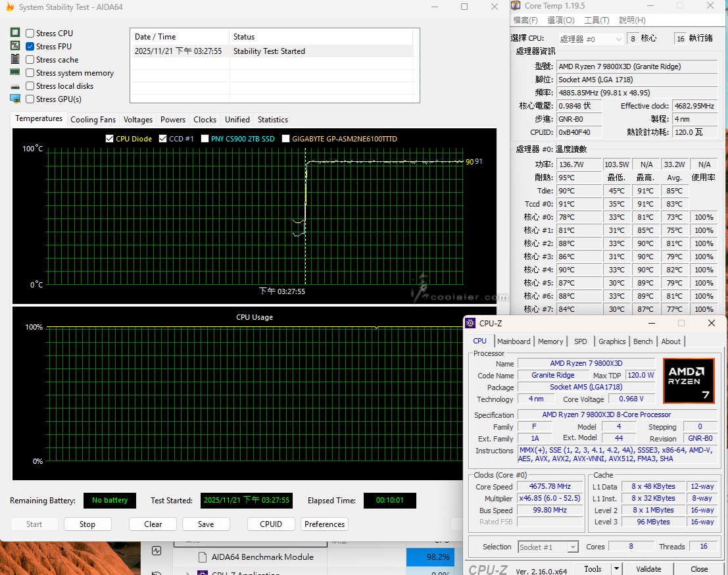The height and width of the screenshot is (575, 728).
Task: Open the Core Temp processor selection dropdown
Action: (590, 39)
